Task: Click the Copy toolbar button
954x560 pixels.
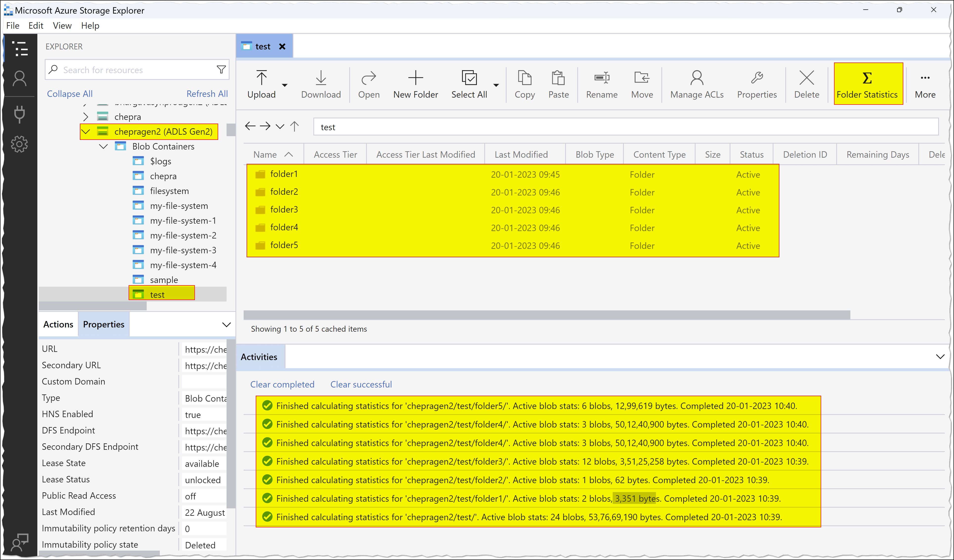Action: tap(524, 84)
